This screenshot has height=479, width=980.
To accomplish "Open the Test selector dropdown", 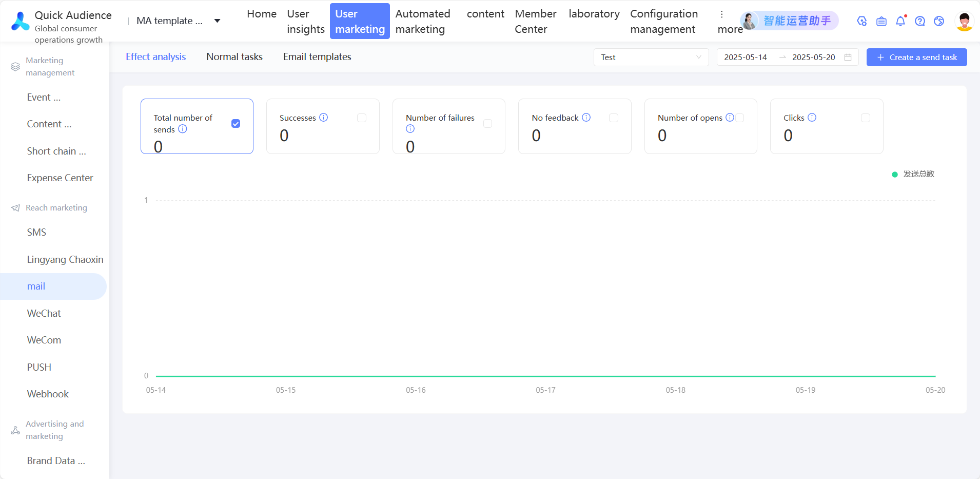I will click(x=651, y=57).
